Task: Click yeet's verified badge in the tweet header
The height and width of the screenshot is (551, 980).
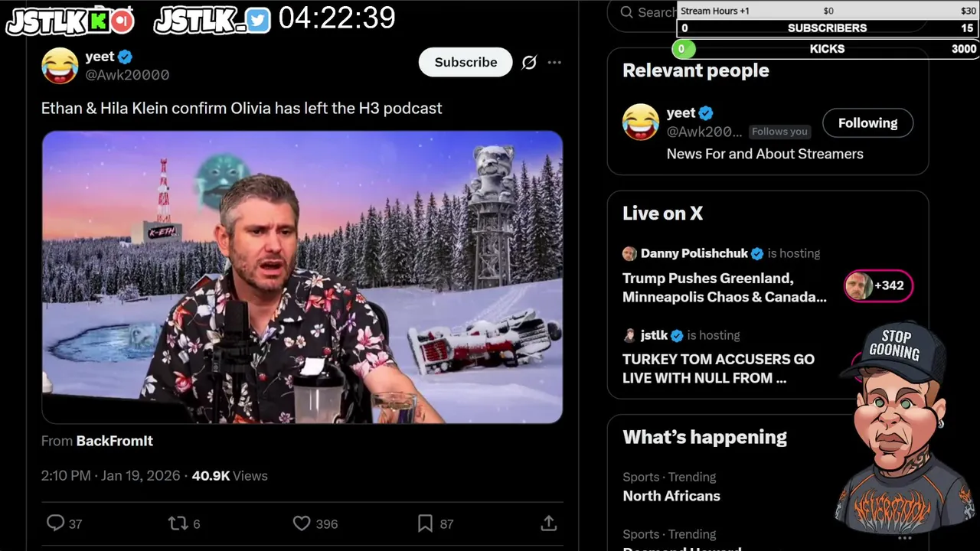Action: (125, 57)
